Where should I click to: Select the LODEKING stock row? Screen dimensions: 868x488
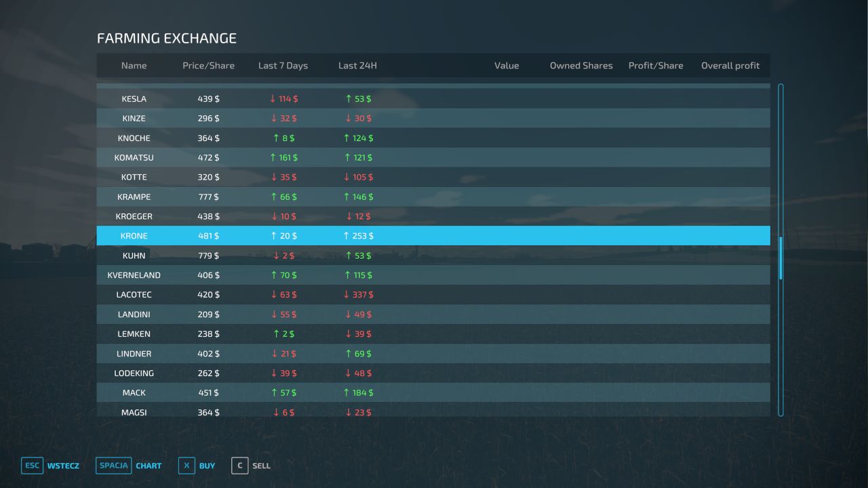(x=433, y=374)
